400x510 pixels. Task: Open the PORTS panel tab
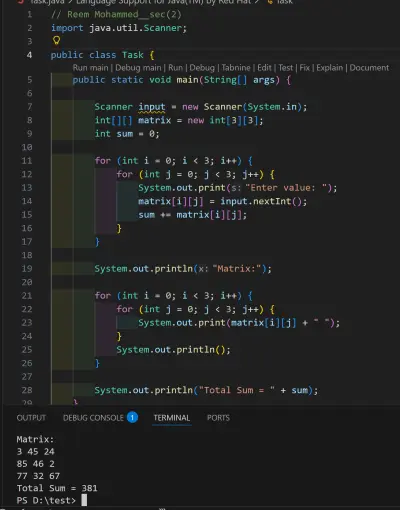point(218,418)
